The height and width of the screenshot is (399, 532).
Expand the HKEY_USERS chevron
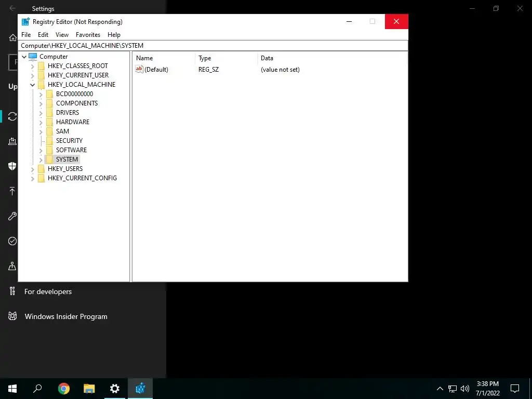coord(33,169)
